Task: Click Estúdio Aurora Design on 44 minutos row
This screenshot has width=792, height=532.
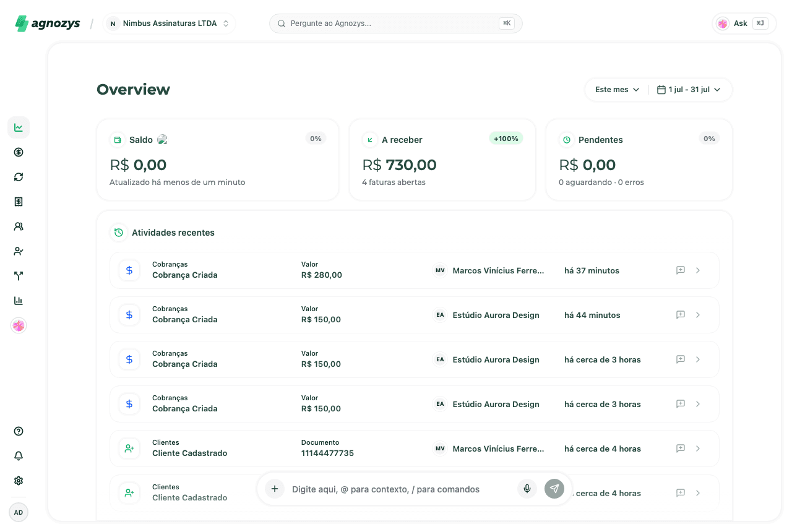Action: pos(496,315)
